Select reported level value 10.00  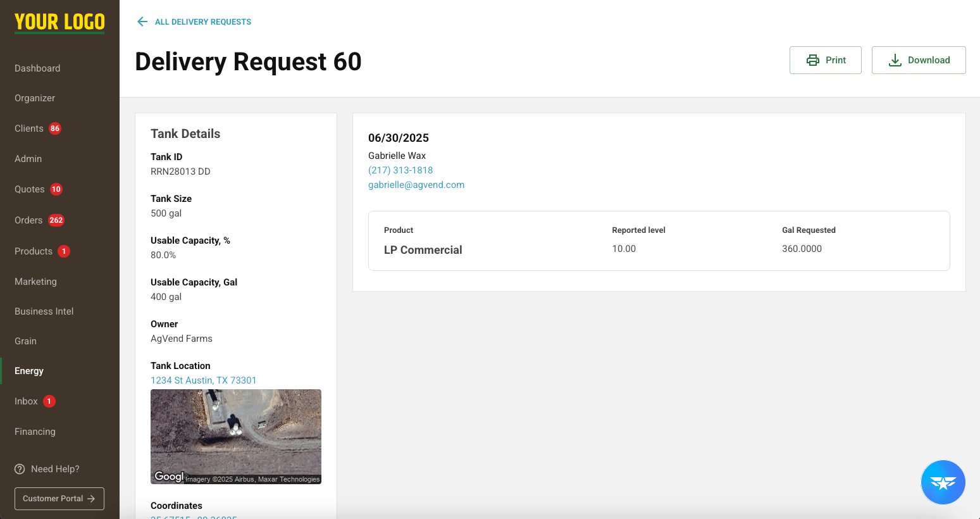[x=624, y=249]
